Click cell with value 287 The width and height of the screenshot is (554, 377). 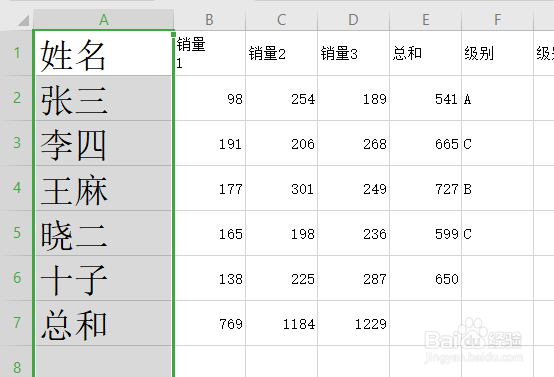[353, 278]
